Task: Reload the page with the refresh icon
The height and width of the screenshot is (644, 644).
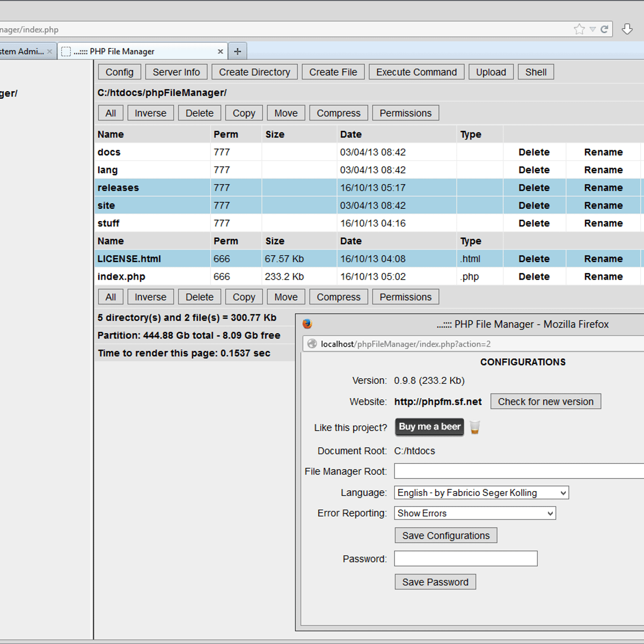Action: (604, 29)
